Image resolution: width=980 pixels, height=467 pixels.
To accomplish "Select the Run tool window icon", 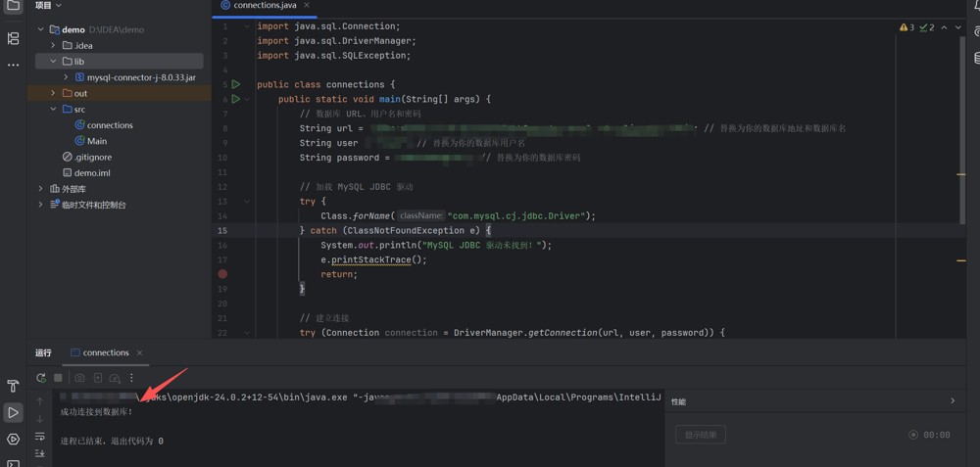I will tap(13, 412).
